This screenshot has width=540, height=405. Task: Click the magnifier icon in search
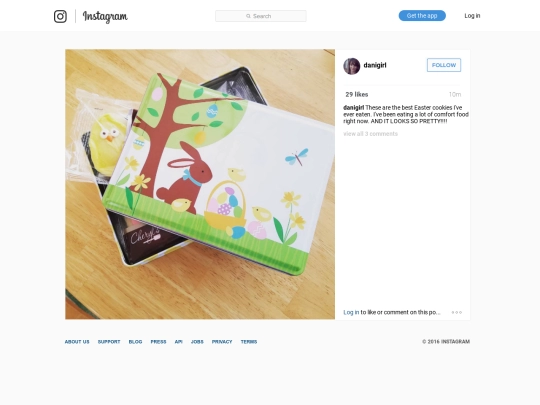248,16
